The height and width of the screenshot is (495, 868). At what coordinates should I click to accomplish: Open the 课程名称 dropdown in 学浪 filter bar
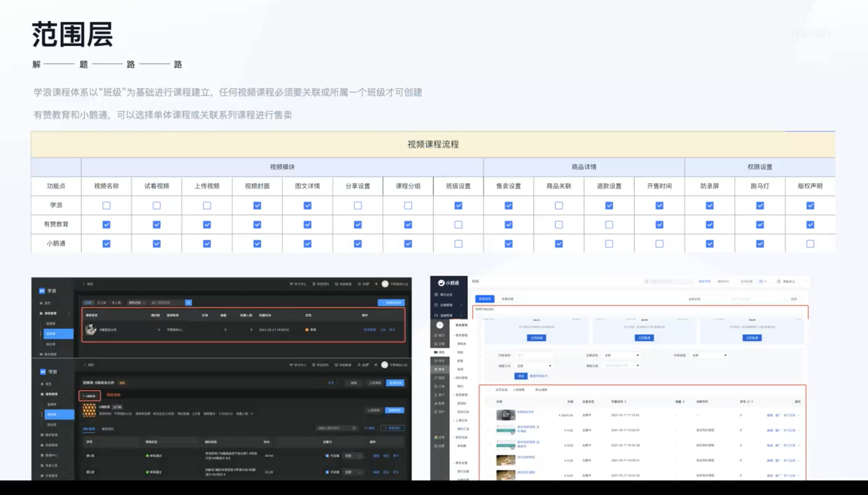point(137,302)
